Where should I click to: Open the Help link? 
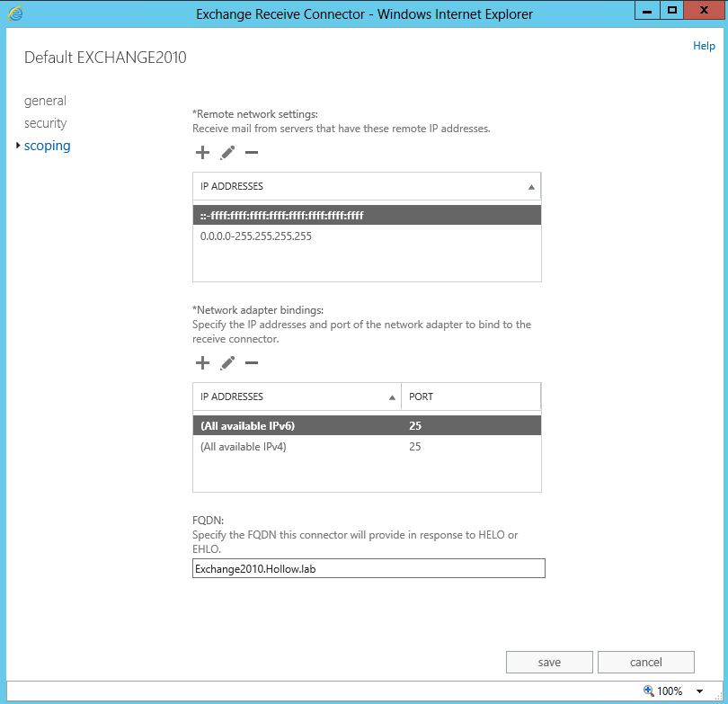(x=704, y=46)
